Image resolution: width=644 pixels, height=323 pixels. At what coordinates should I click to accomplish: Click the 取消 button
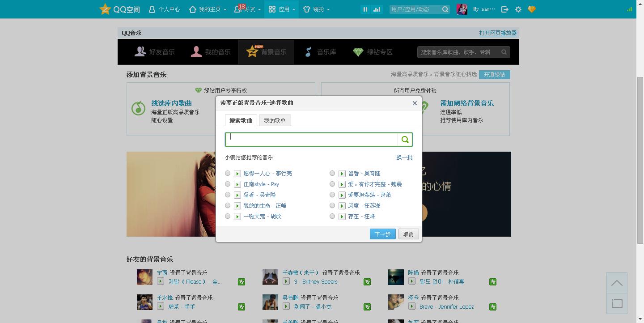[x=408, y=234]
